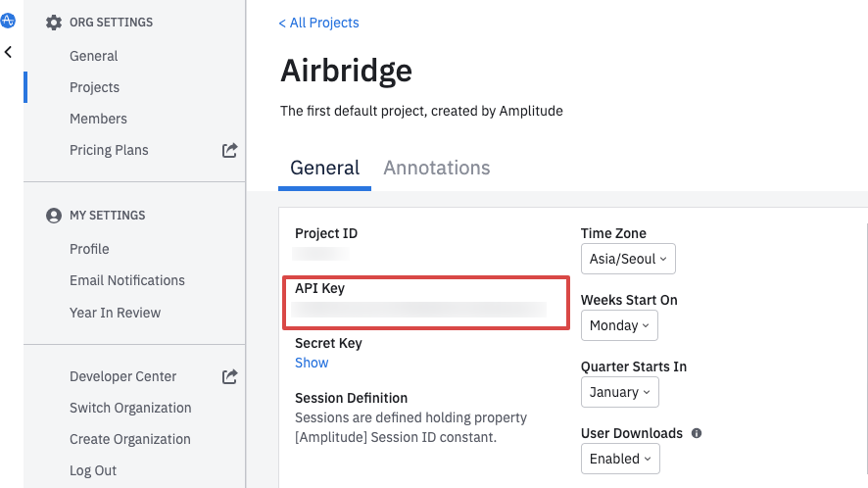Go back to All Projects

click(x=318, y=23)
